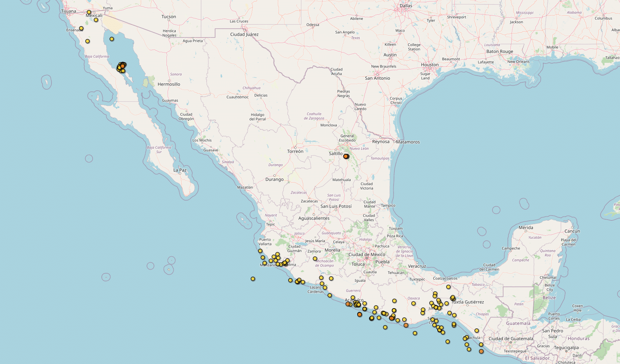Click the Baton Rouge label

pos(500,51)
